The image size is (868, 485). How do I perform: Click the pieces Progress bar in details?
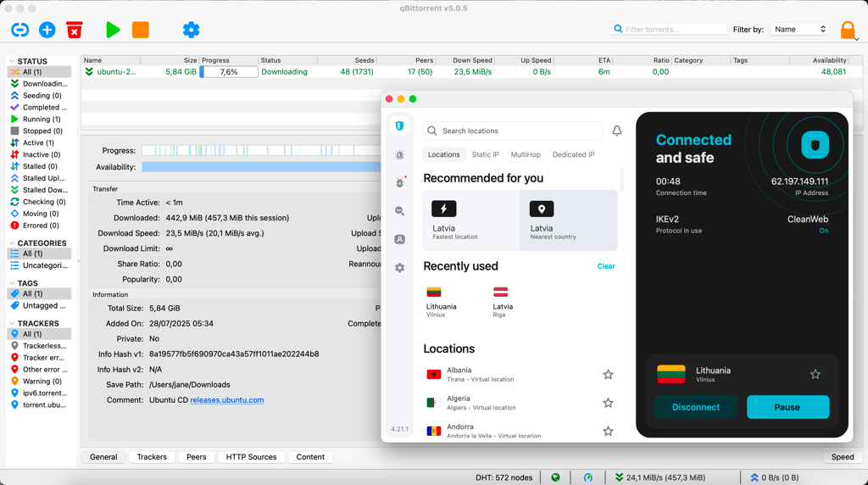(x=261, y=150)
